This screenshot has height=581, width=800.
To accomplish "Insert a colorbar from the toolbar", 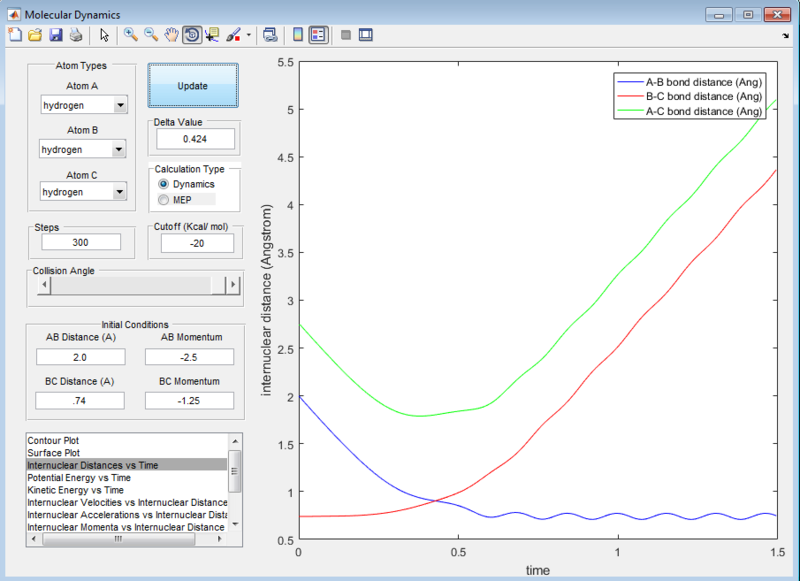I will click(298, 34).
